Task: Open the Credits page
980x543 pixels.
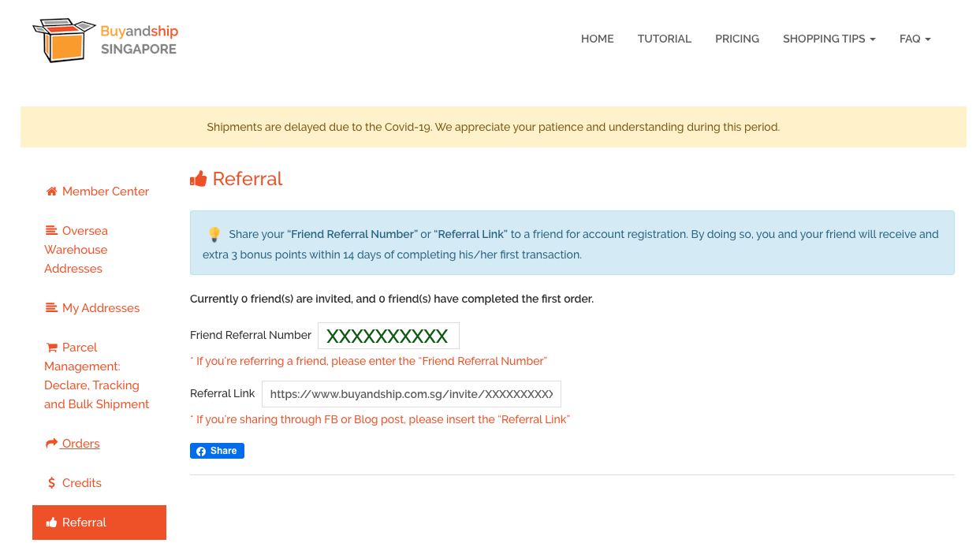Action: pyautogui.click(x=99, y=483)
